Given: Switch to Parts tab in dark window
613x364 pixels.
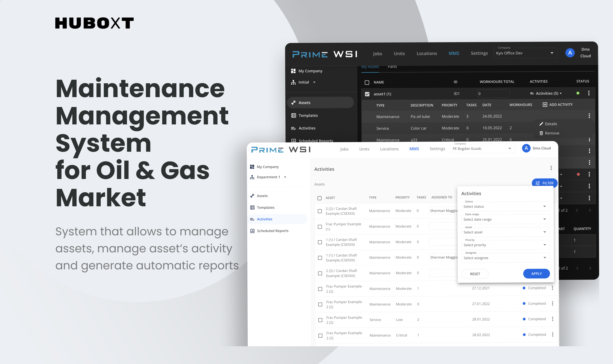Looking at the screenshot, I should 392,67.
